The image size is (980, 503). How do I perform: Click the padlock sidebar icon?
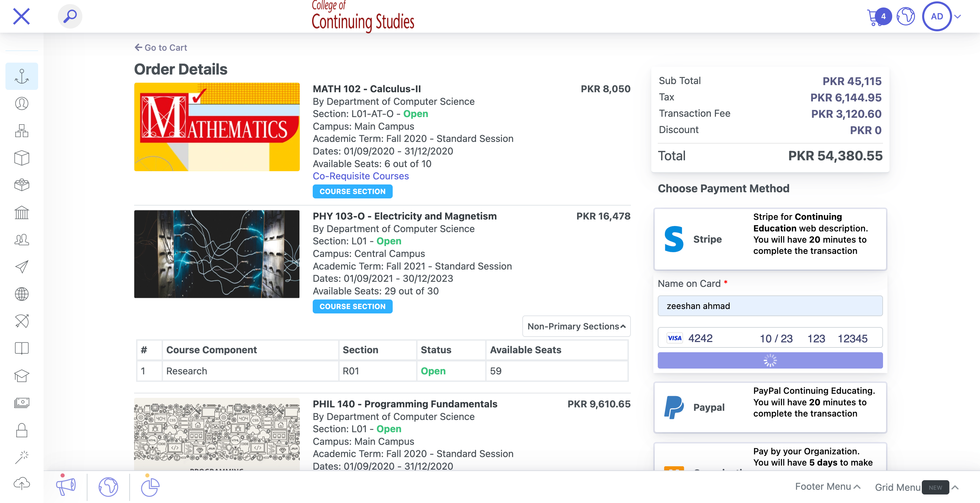(x=22, y=430)
